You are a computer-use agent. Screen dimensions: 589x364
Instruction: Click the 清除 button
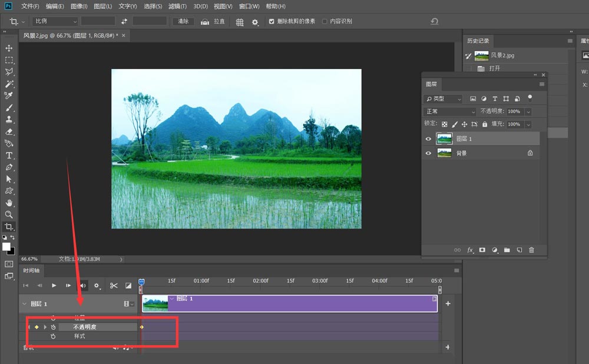click(183, 21)
